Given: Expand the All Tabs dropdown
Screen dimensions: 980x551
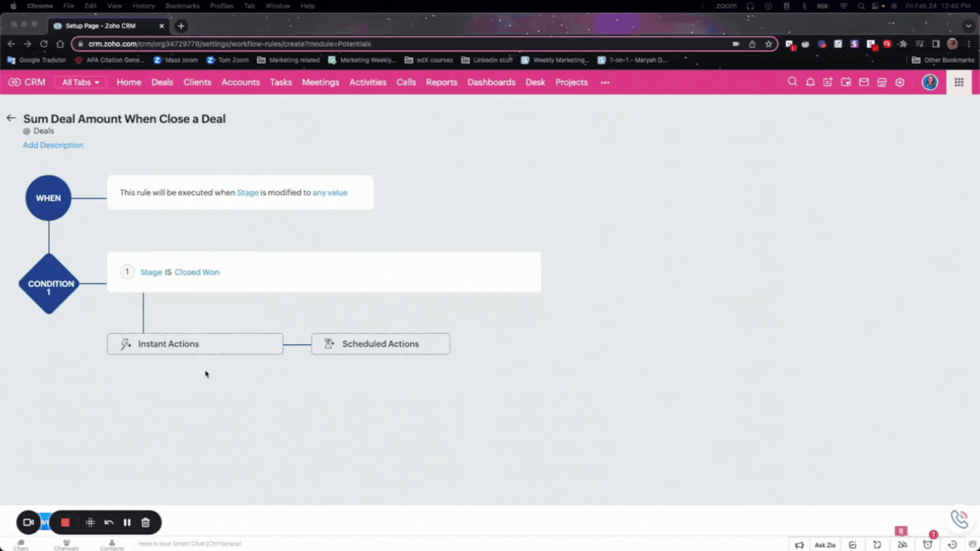Looking at the screenshot, I should coord(80,82).
